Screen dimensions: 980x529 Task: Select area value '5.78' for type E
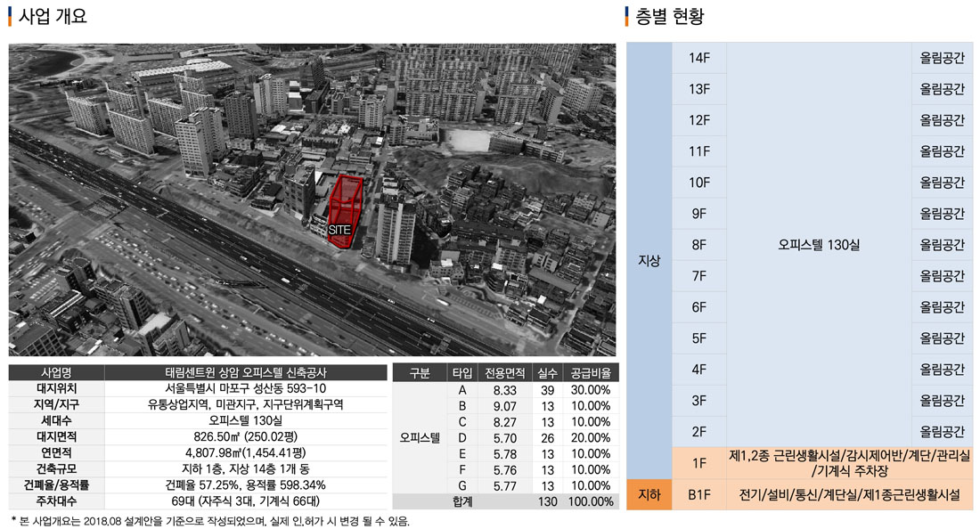(x=505, y=454)
